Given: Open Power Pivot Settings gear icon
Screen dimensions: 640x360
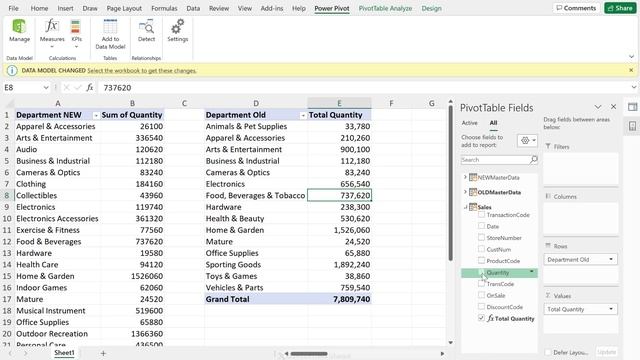Looking at the screenshot, I should [178, 27].
